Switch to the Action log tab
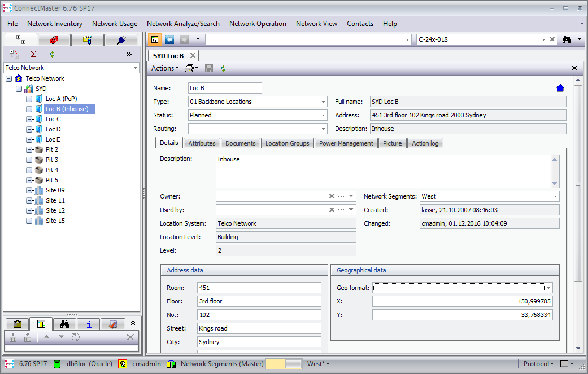 (425, 143)
